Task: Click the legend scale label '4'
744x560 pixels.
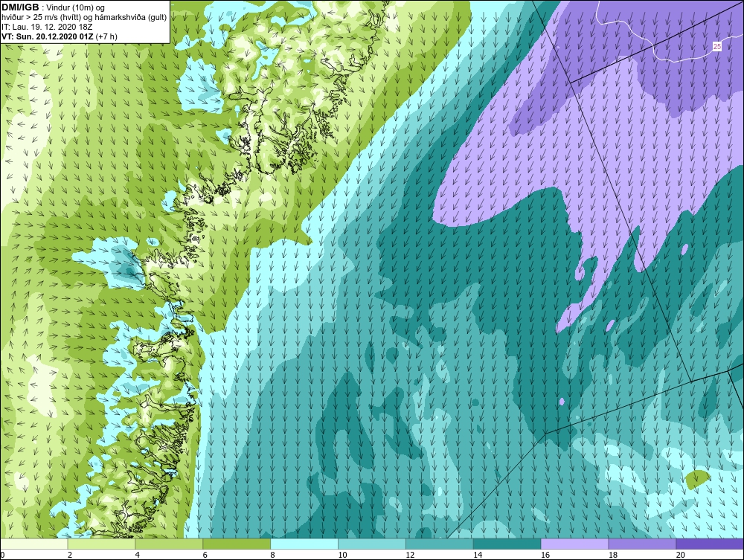Action: point(137,555)
